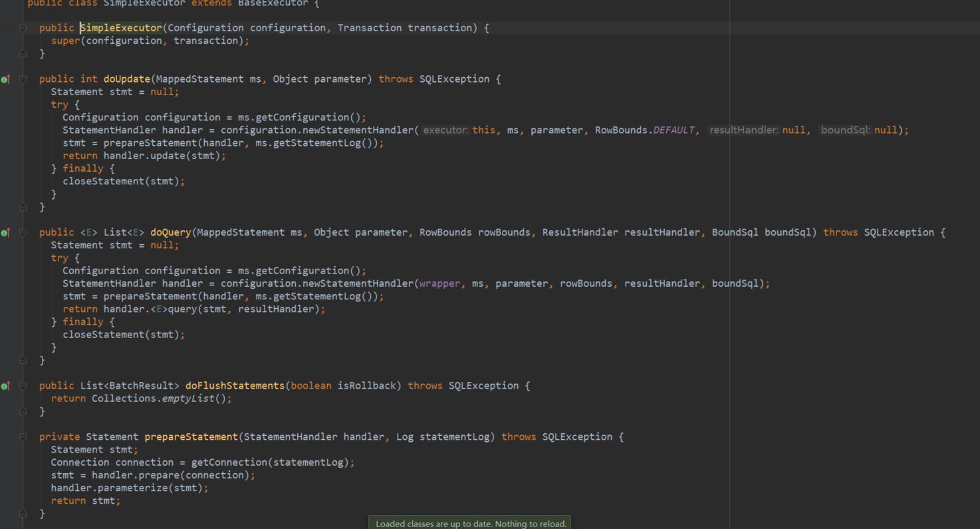Click the fold end marker closing doFlushStatements

coord(23,411)
